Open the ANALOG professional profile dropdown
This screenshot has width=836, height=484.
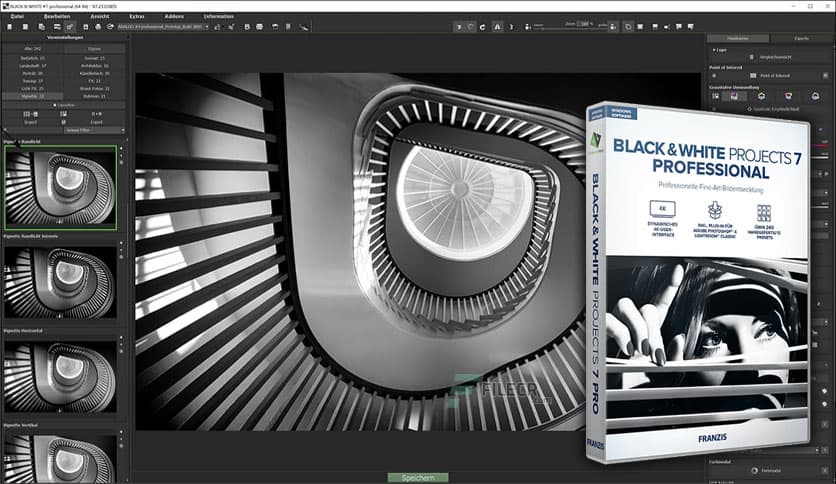click(x=163, y=27)
